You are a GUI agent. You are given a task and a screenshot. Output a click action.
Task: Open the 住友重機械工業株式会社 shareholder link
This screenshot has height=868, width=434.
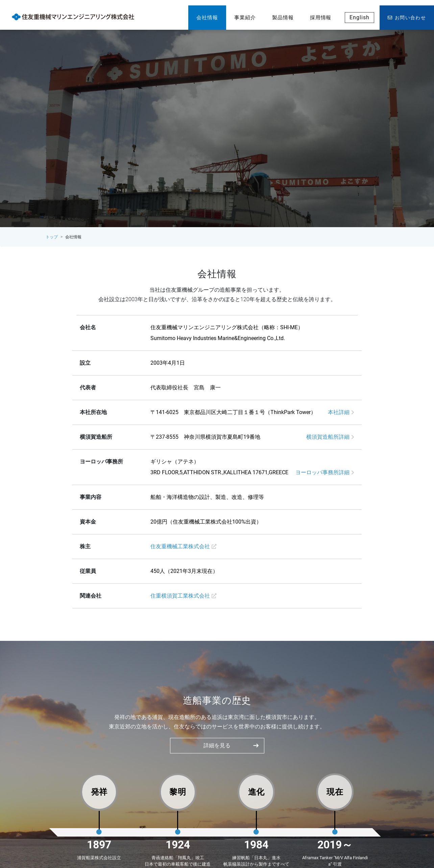tap(180, 547)
